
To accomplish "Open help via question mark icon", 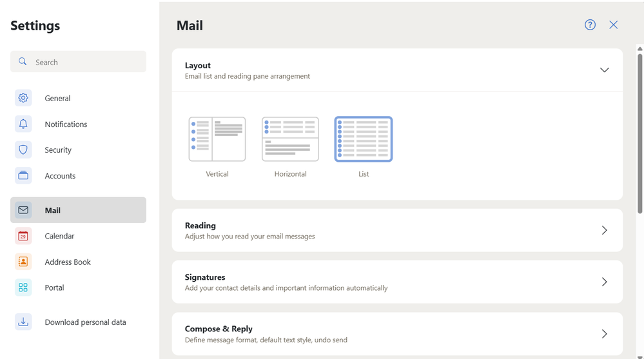I will coord(590,24).
